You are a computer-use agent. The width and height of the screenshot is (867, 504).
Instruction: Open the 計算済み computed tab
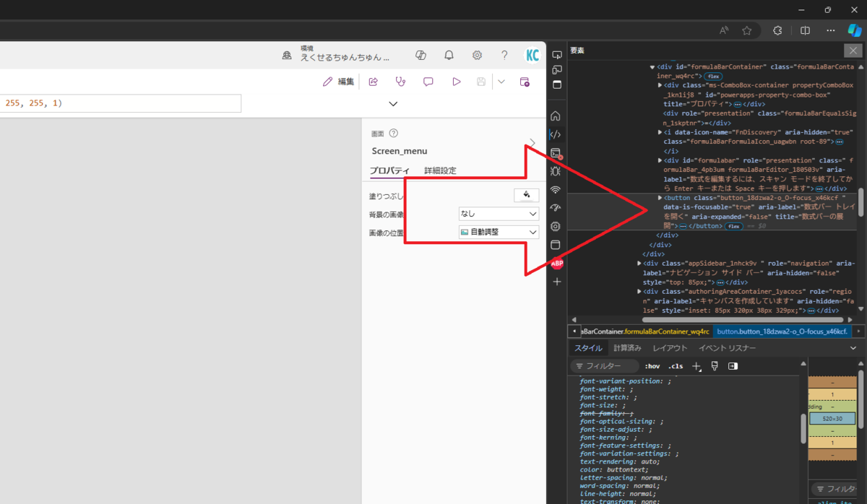pyautogui.click(x=627, y=348)
